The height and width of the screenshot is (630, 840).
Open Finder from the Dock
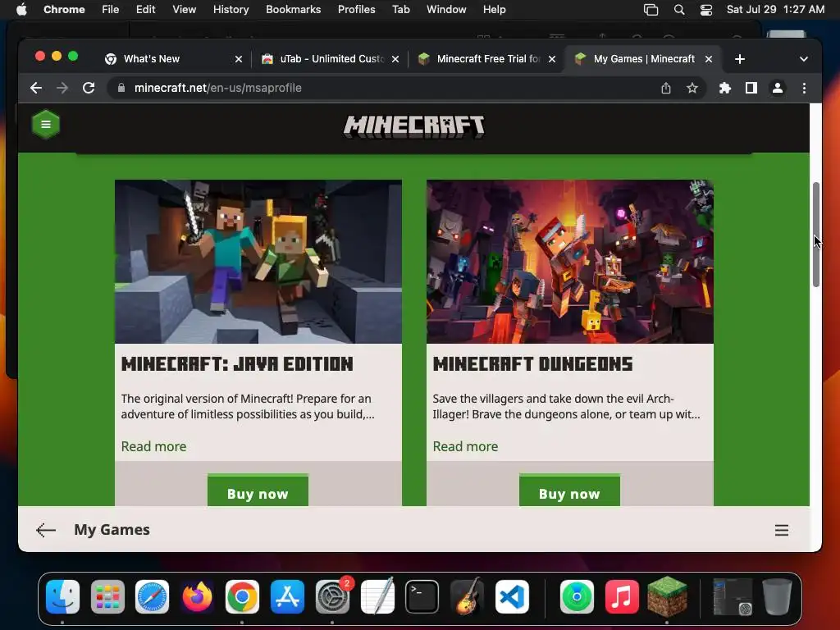pyautogui.click(x=62, y=596)
